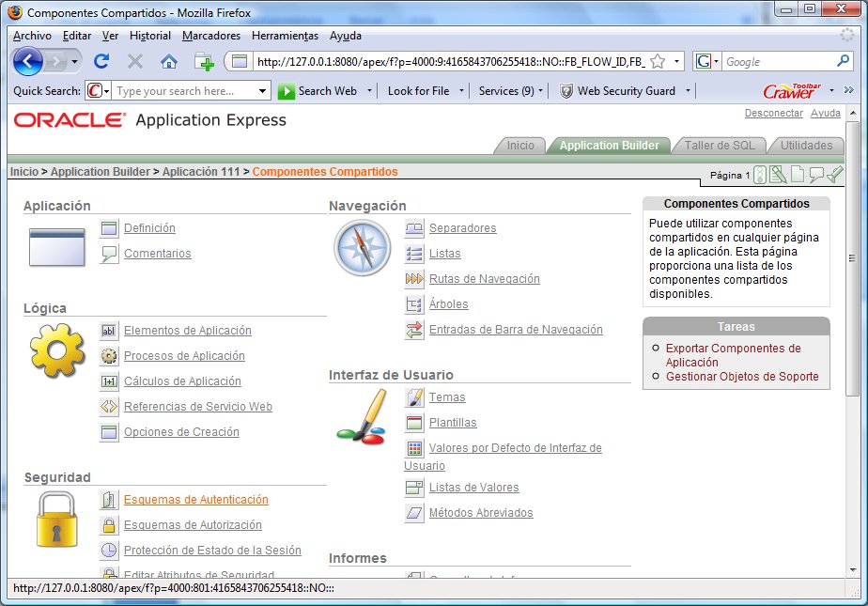Click the Métodos Abreviados icon
The height and width of the screenshot is (606, 868).
pos(414,513)
